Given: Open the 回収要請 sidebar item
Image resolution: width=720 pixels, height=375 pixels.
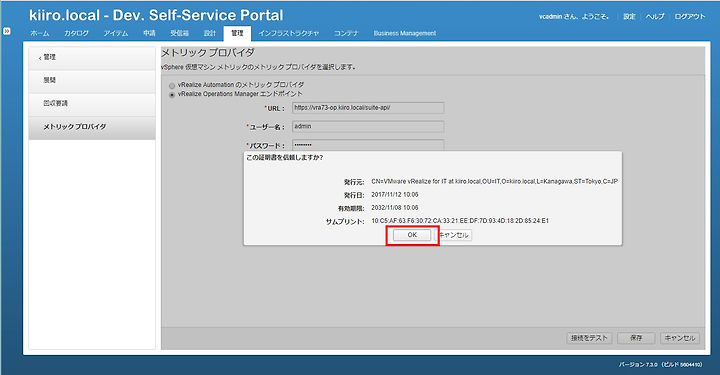Looking at the screenshot, I should tap(92, 104).
